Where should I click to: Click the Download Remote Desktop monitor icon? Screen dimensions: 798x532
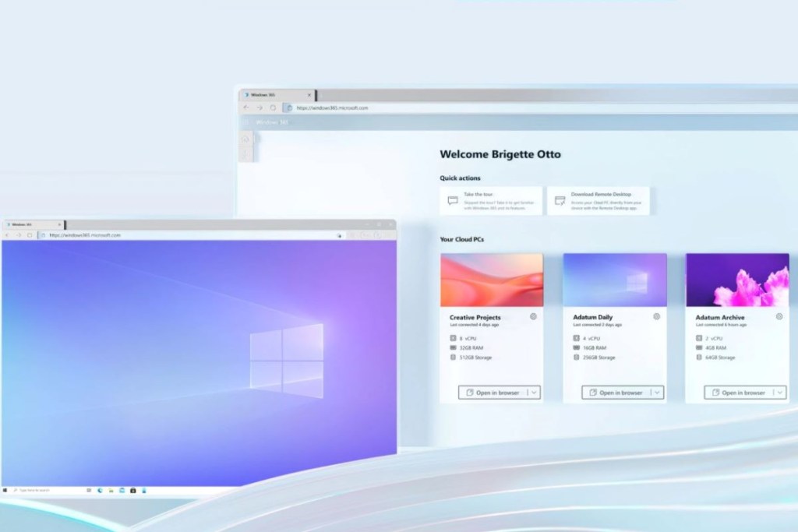(559, 199)
